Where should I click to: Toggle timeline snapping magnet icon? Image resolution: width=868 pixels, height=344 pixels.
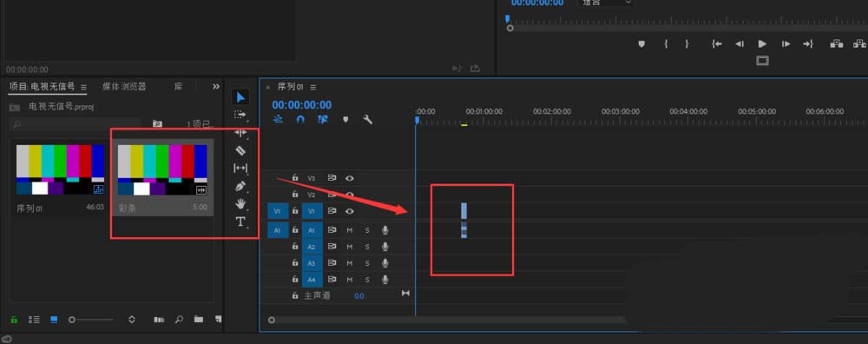click(x=300, y=119)
